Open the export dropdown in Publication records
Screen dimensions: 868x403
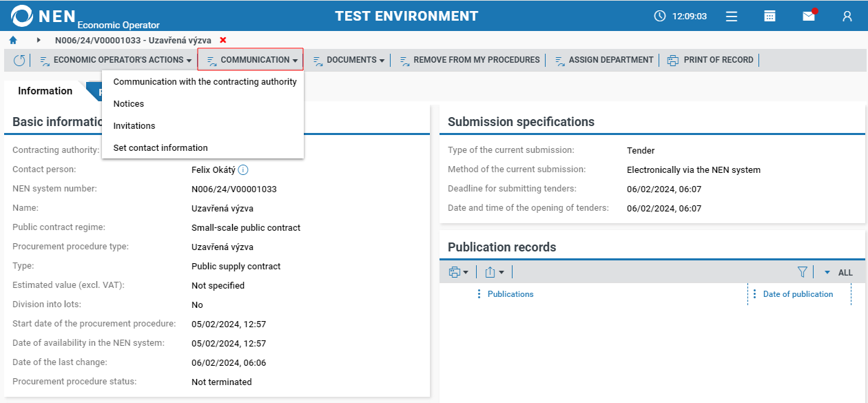(x=494, y=272)
